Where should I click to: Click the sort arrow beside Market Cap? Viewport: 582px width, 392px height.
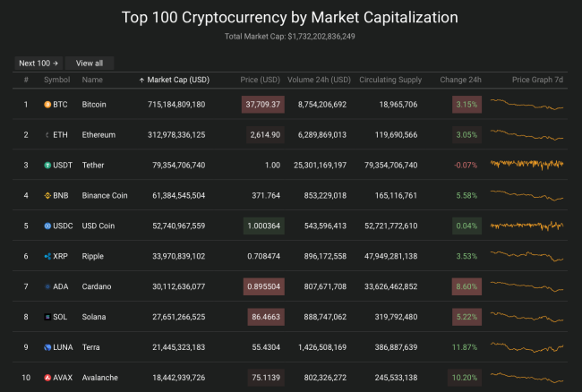click(141, 81)
